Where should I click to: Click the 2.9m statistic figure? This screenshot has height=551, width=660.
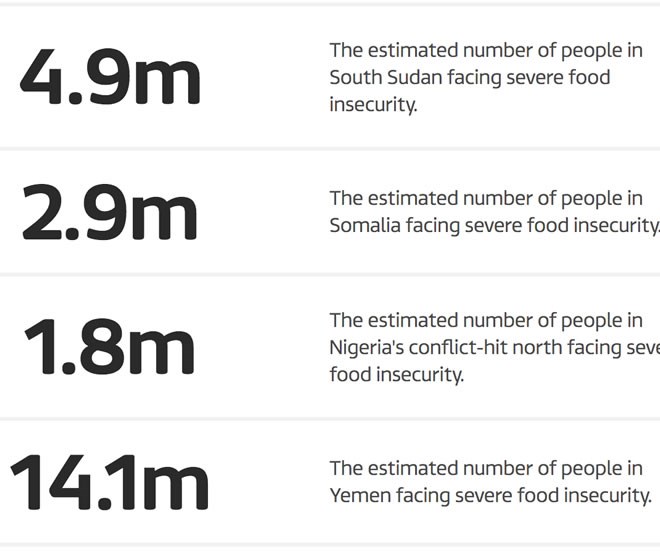[x=110, y=213]
